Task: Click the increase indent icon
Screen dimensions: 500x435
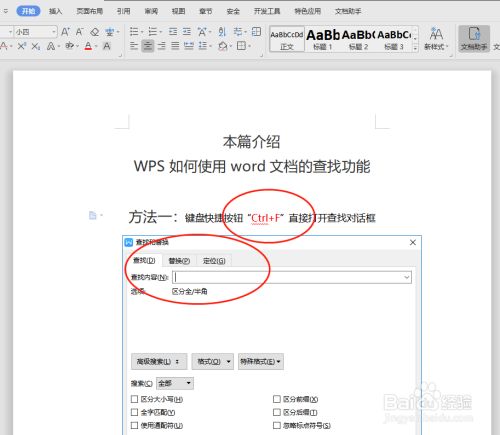Action: pyautogui.click(x=187, y=32)
